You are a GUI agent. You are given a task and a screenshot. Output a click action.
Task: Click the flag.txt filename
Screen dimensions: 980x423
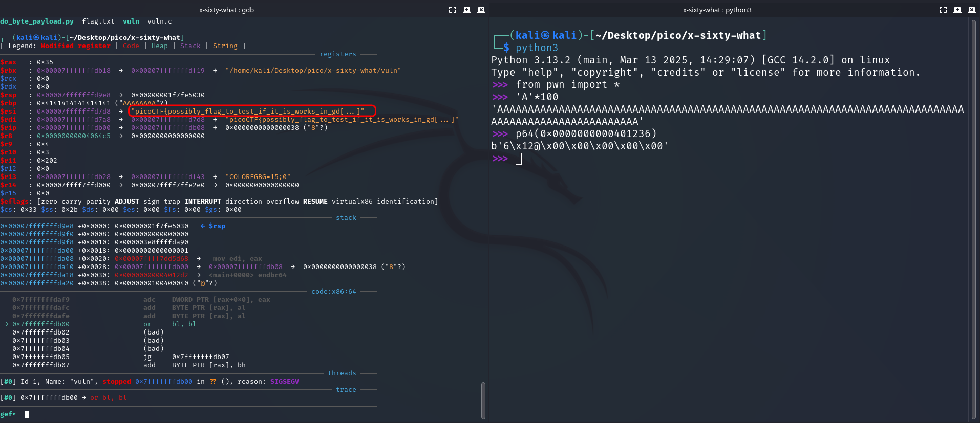(x=98, y=21)
